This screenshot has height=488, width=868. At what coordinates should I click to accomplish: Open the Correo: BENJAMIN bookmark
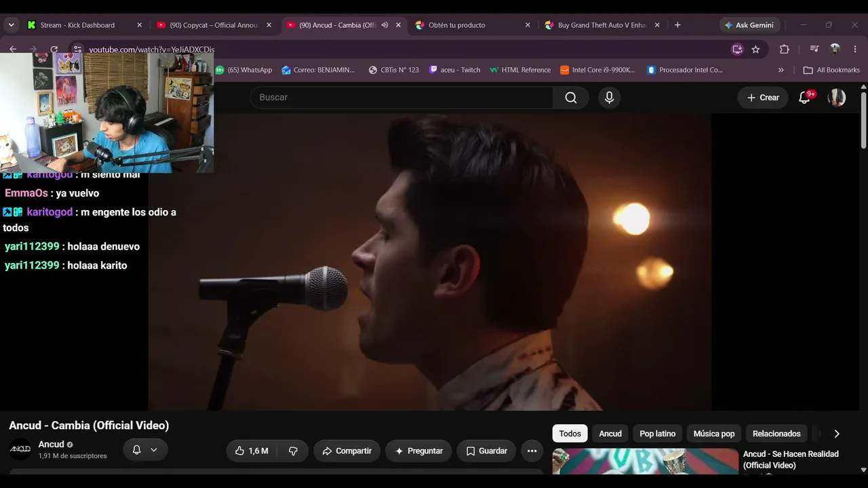click(318, 70)
